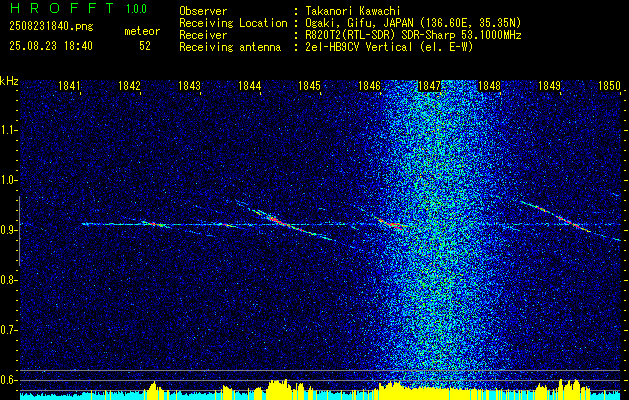The height and width of the screenshot is (400, 629).
Task: Click the date stamp 25.08.23 18:40
Action: 51,46
